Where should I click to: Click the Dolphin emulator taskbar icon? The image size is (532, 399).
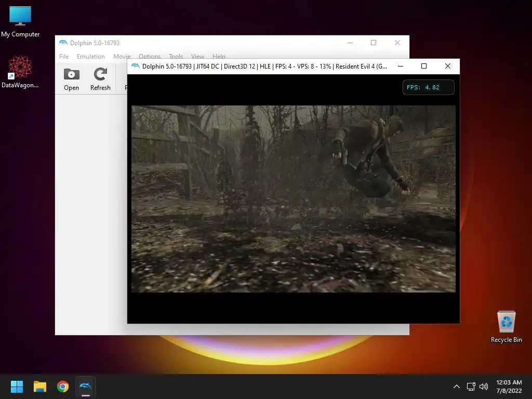(86, 387)
